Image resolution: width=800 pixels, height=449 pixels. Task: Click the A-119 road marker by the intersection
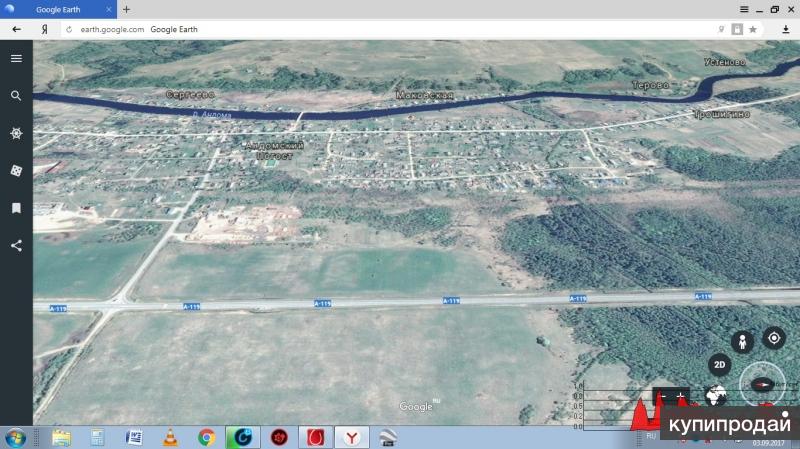point(58,309)
